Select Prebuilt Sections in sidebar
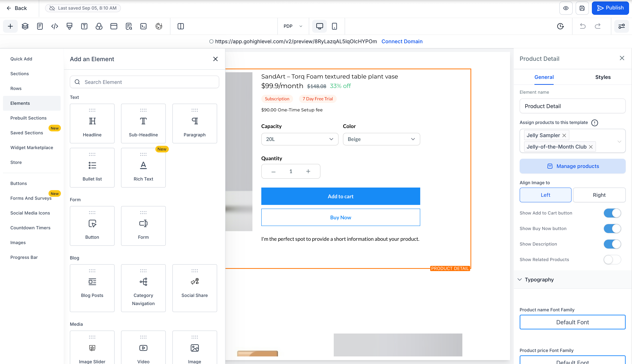The width and height of the screenshot is (632, 364). pyautogui.click(x=28, y=118)
